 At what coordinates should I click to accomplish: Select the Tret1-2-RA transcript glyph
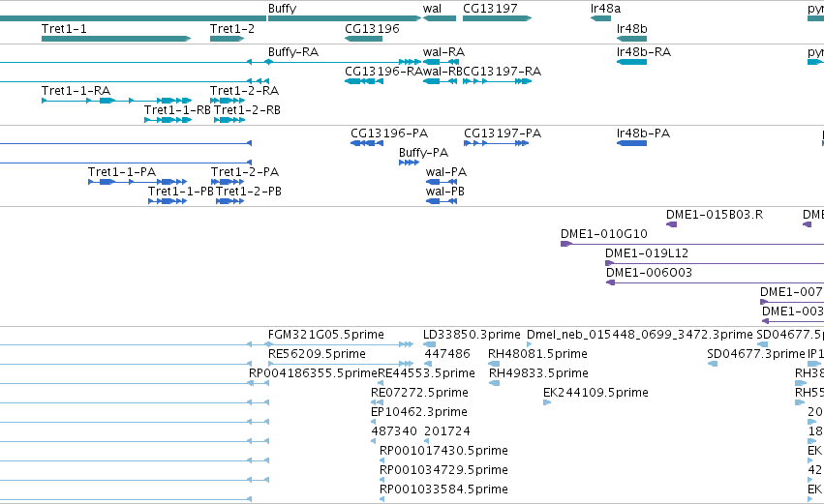click(x=228, y=101)
